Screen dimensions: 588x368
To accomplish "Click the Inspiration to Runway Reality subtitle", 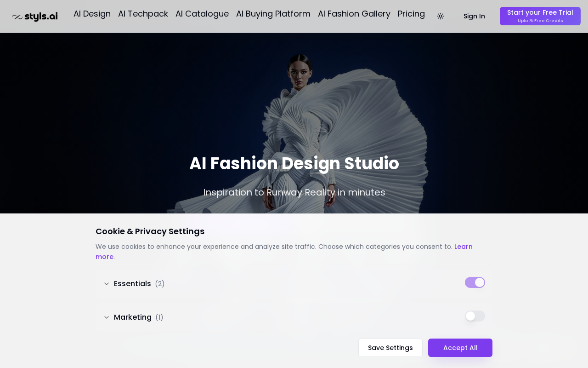I will [294, 192].
